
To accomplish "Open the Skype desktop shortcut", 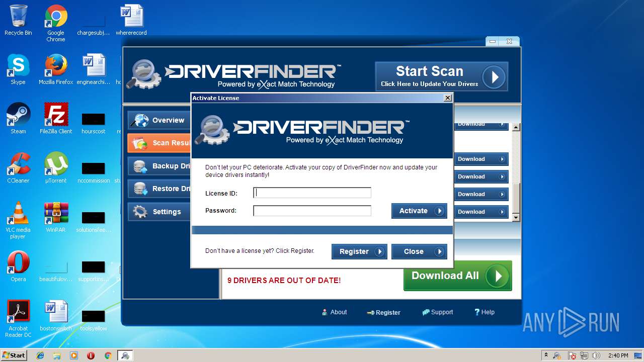I will 18,69.
